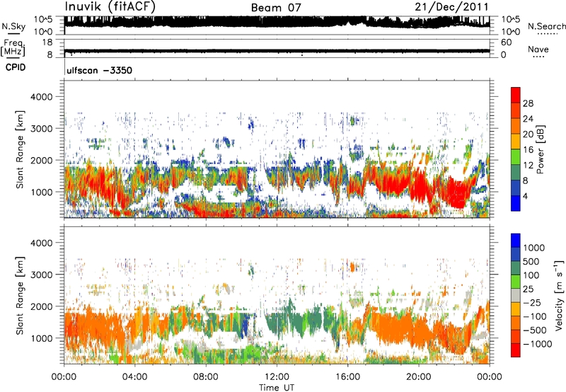Click the red bottom segment of velocity colorbar
This screenshot has height=392, width=566.
tap(516, 350)
